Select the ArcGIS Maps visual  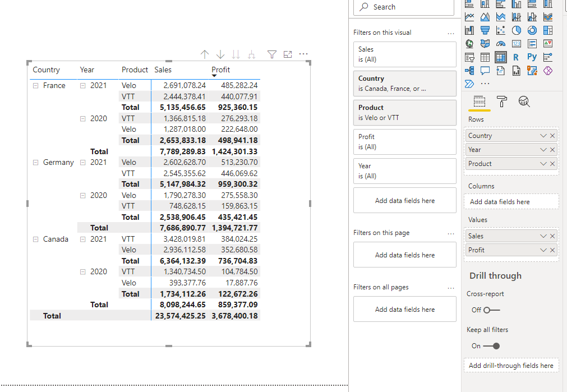pyautogui.click(x=532, y=71)
